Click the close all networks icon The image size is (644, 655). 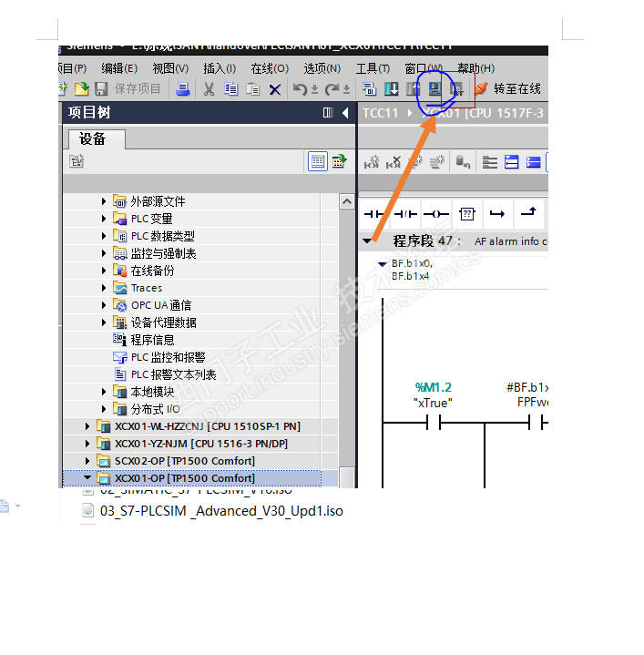pyautogui.click(x=533, y=161)
